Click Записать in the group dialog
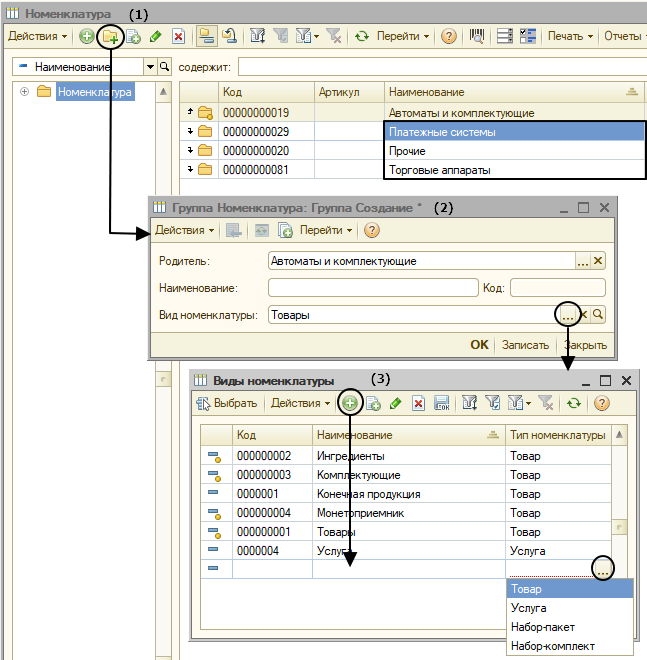Screen dimensions: 647x660 click(x=525, y=345)
